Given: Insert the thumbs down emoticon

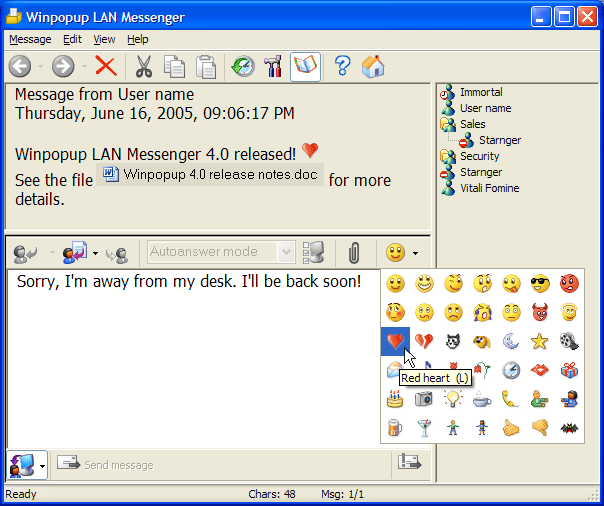Looking at the screenshot, I should [x=540, y=427].
